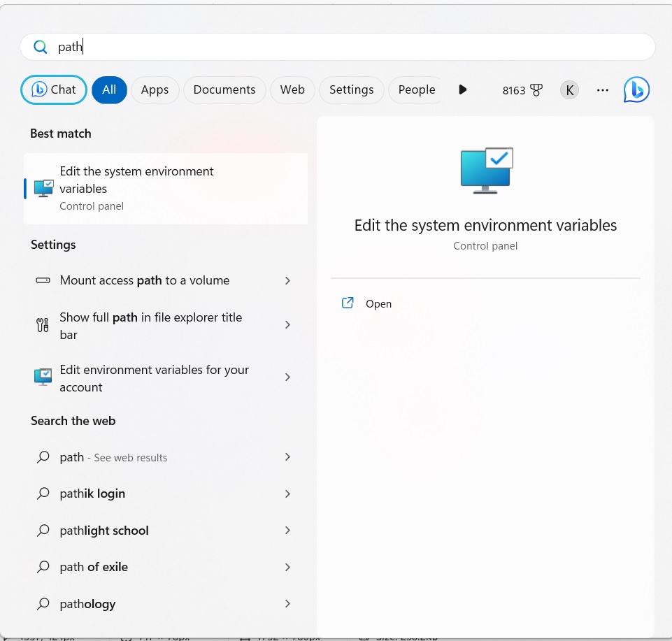Click the search input field containing 'path'
The image size is (672, 641).
pos(338,47)
